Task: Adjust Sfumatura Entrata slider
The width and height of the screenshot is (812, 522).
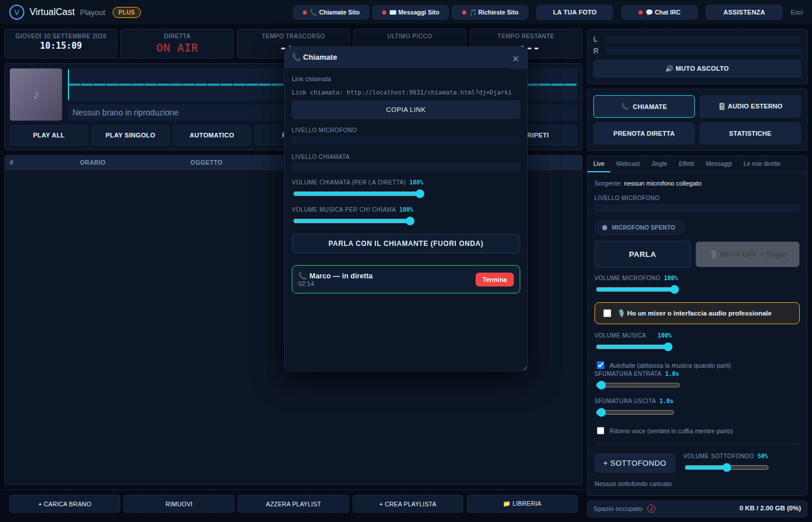Action: click(638, 385)
